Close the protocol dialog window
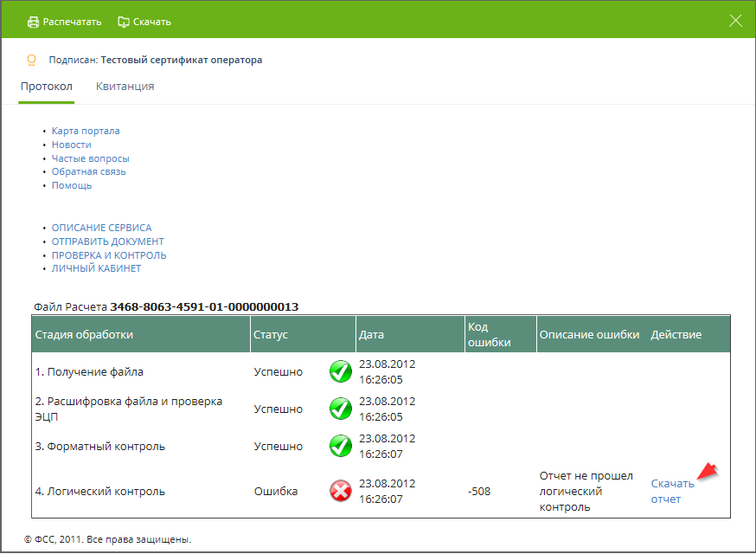 click(x=735, y=21)
